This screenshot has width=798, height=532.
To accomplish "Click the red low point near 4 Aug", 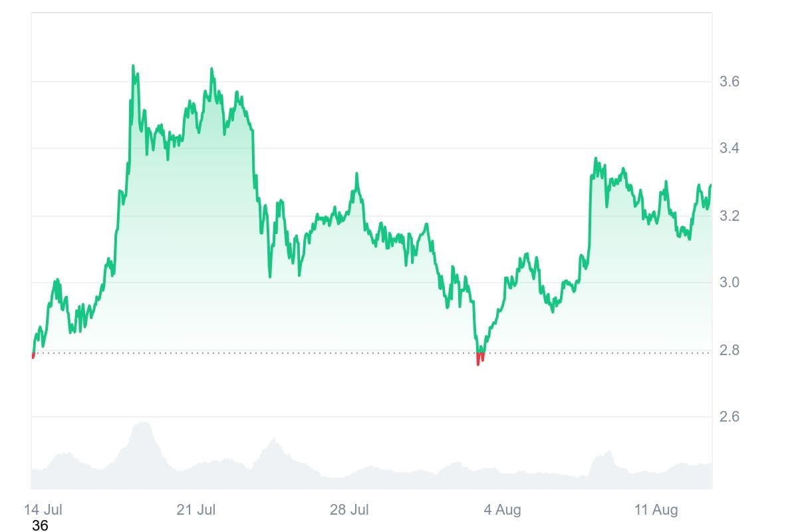I will [x=479, y=358].
